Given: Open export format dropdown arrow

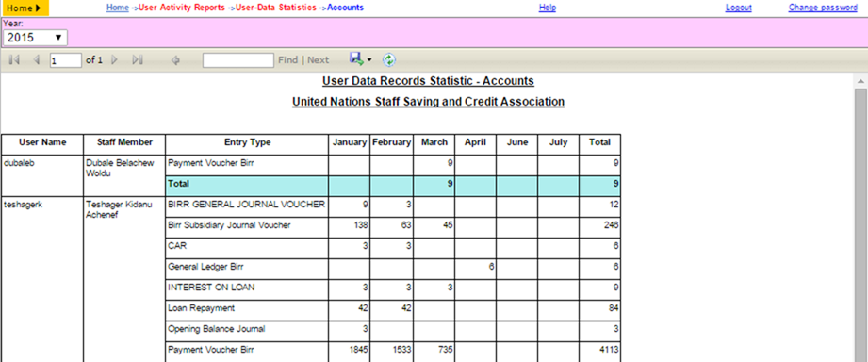Looking at the screenshot, I should tap(369, 59).
